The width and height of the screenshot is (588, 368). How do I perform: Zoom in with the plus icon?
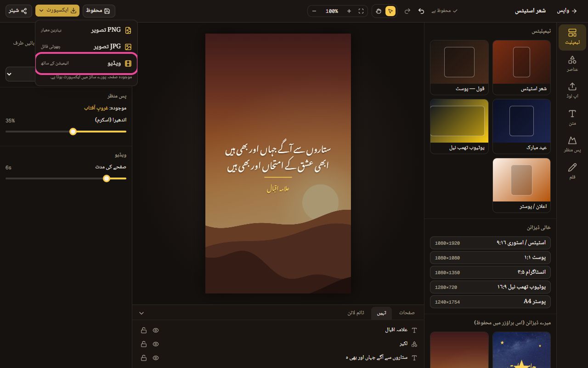click(349, 11)
